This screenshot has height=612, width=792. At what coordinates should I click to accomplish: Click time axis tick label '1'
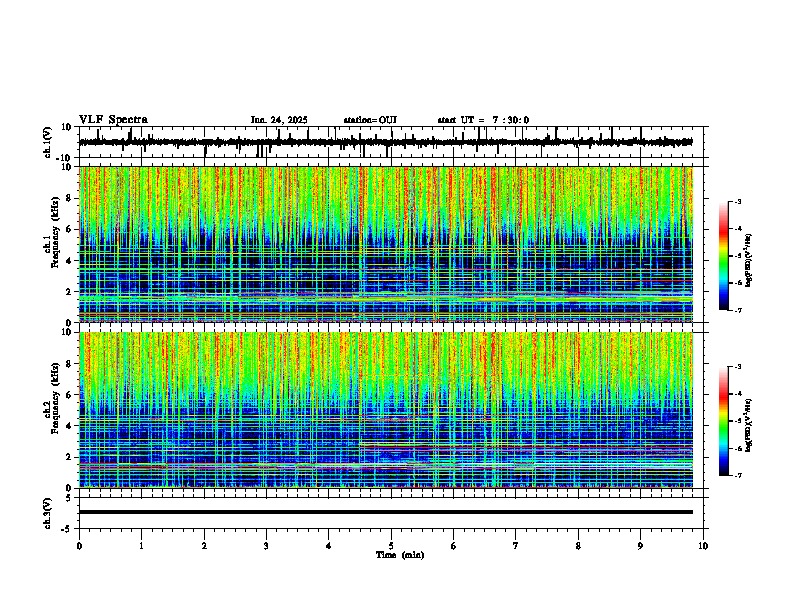141,546
